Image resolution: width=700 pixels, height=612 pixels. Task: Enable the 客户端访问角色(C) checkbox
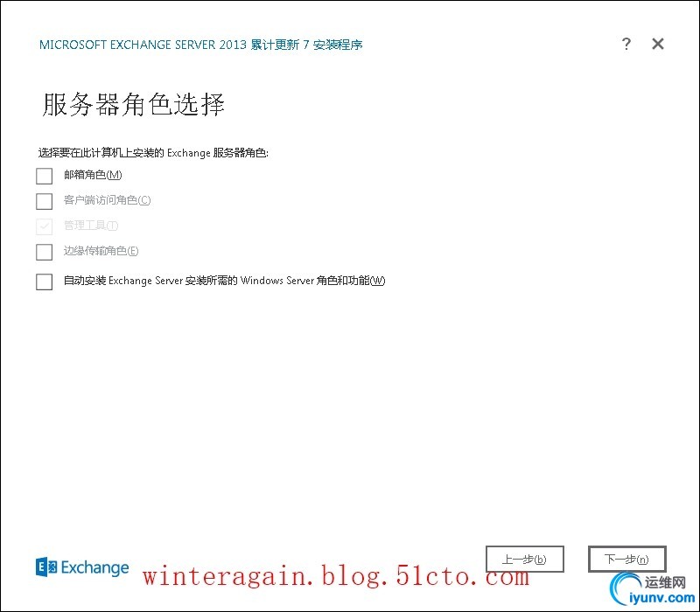point(45,201)
